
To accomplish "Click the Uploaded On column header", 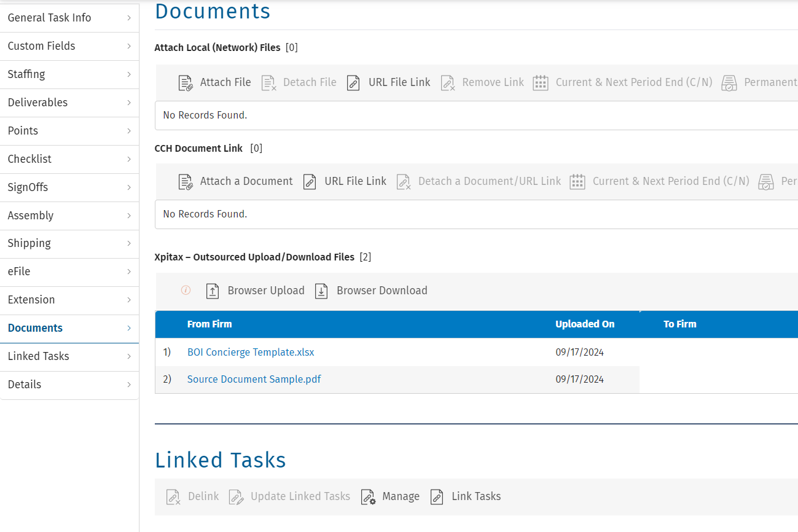I will coord(584,324).
